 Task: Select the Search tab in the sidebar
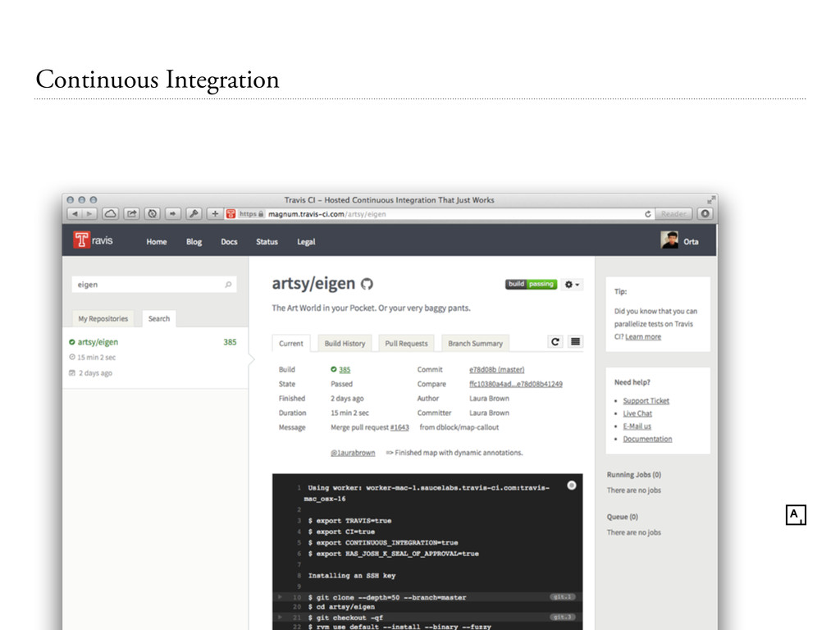[159, 318]
